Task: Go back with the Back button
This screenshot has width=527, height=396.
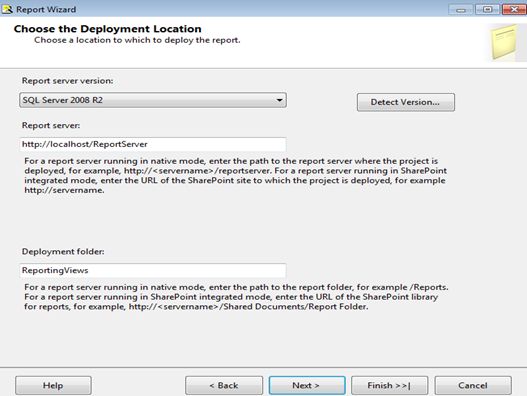Action: pyautogui.click(x=224, y=385)
